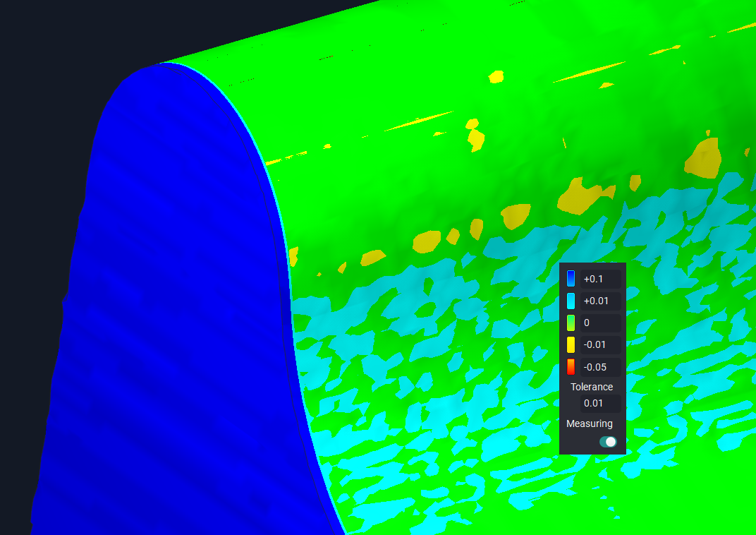Edit the +0.1 upper limit field
This screenshot has width=756, height=535.
point(600,279)
